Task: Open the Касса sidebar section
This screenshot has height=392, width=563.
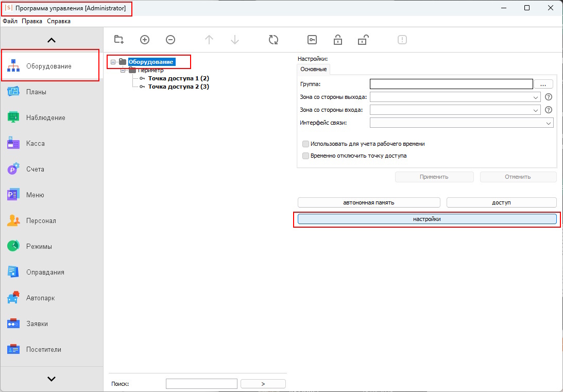Action: [x=52, y=144]
